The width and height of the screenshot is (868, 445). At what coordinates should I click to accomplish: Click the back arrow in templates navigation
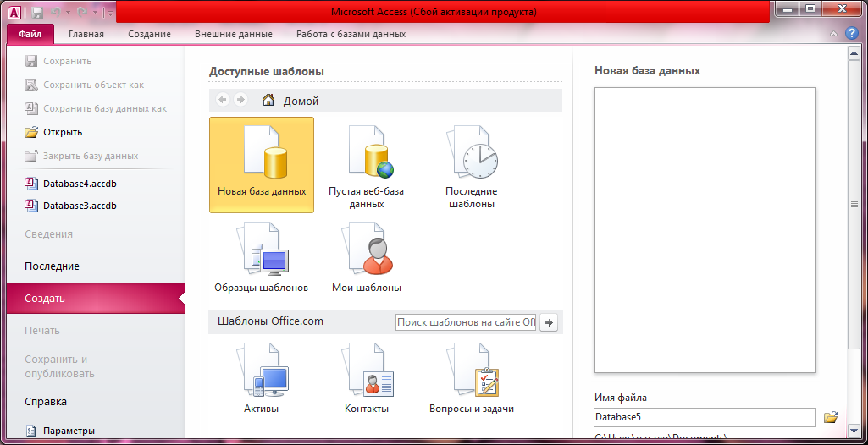223,100
